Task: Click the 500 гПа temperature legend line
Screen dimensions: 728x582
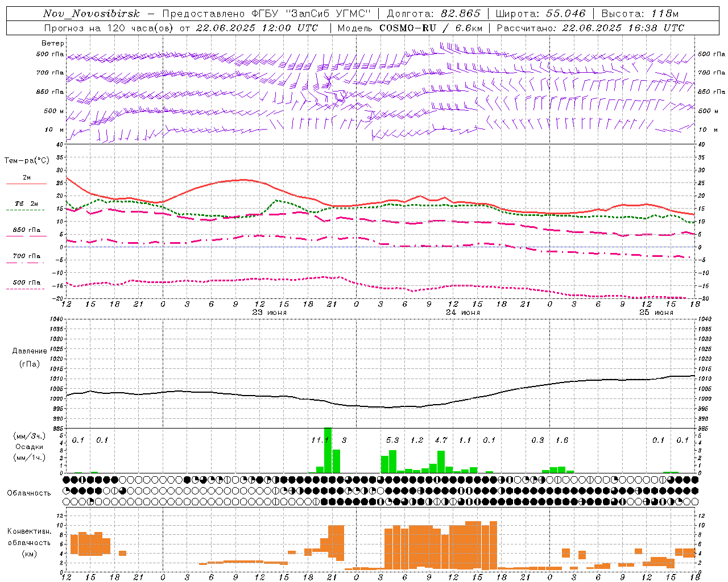Action: (x=26, y=289)
